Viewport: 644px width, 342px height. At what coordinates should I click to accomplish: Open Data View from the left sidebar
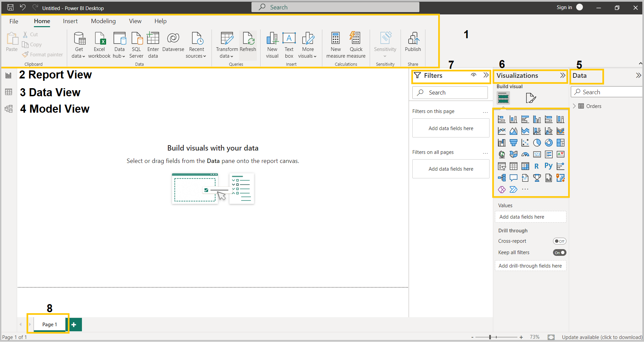tap(8, 92)
